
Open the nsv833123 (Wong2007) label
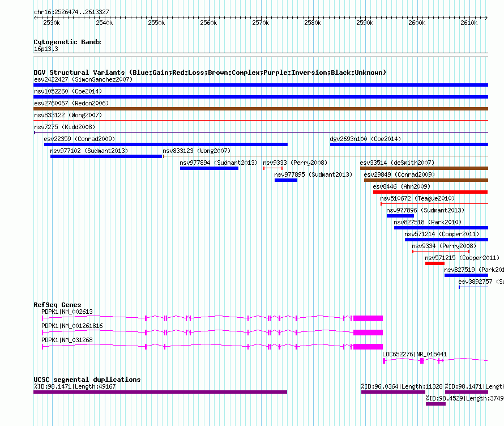coord(197,151)
